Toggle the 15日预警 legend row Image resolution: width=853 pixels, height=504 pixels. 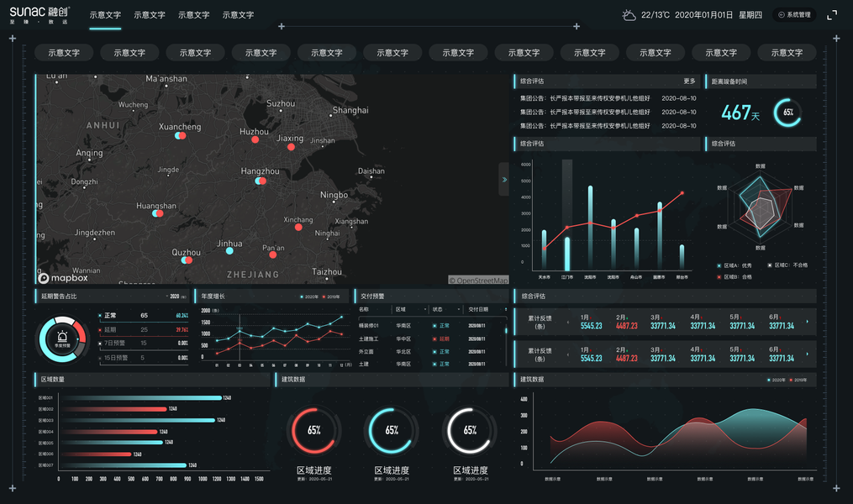click(x=144, y=358)
